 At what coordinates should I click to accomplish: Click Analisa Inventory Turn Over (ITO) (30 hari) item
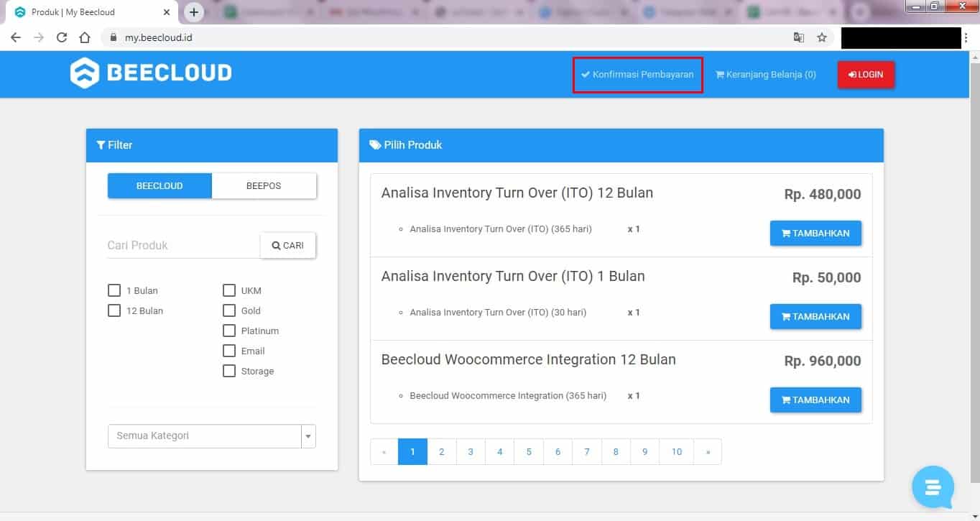[498, 313]
